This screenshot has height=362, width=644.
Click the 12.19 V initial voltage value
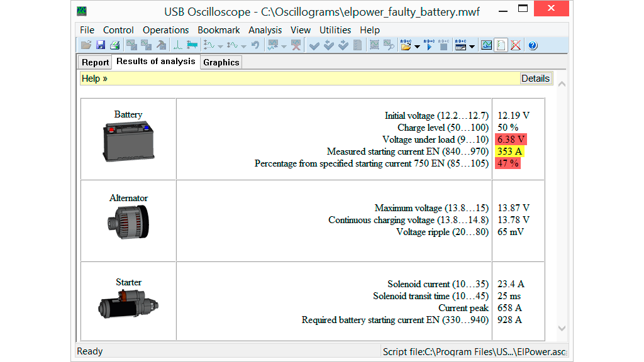(x=513, y=116)
